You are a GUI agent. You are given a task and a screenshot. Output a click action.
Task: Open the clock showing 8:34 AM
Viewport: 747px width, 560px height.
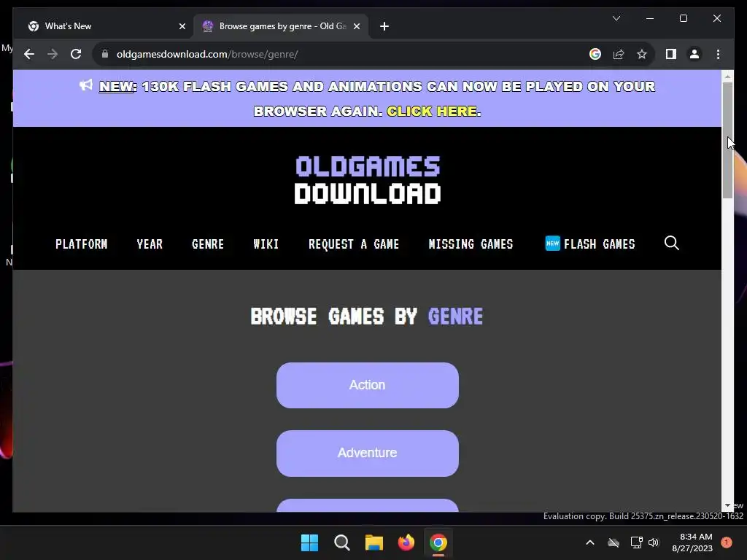692,542
